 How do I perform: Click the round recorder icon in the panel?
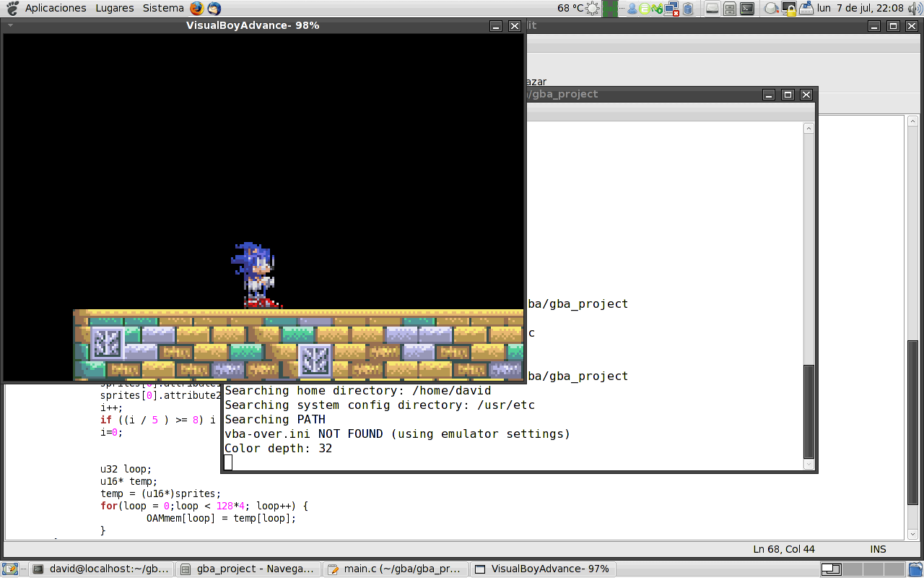772,9
